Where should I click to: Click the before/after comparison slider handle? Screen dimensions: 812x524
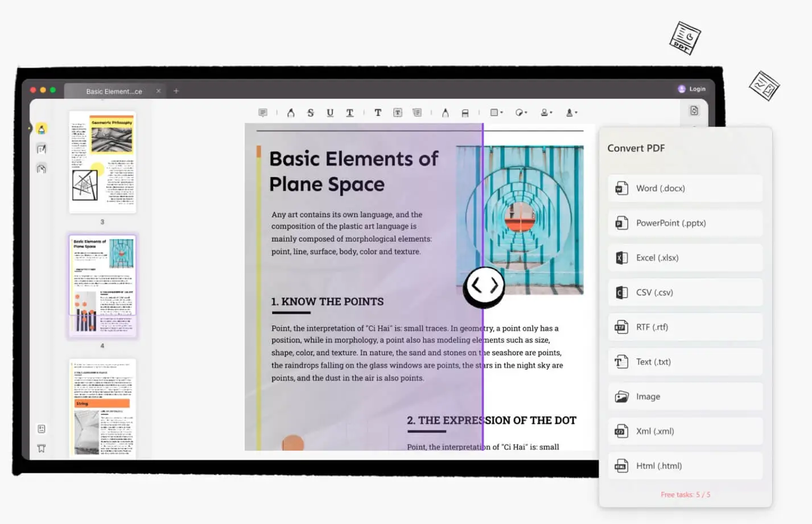coord(484,286)
